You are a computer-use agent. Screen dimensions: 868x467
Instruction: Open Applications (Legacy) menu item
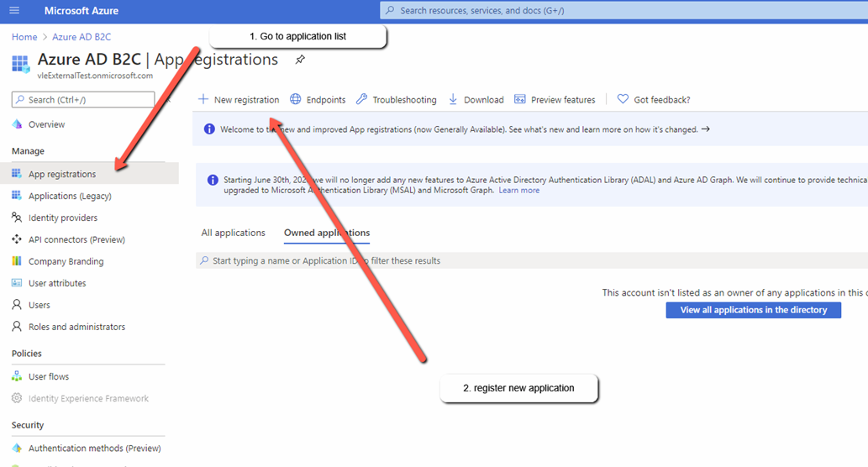pyautogui.click(x=70, y=196)
